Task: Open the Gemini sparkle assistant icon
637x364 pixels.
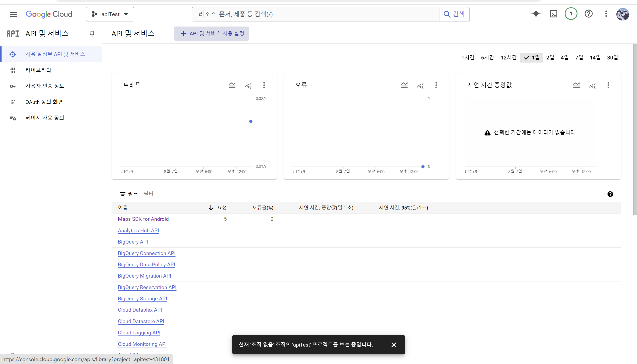Action: pyautogui.click(x=536, y=14)
